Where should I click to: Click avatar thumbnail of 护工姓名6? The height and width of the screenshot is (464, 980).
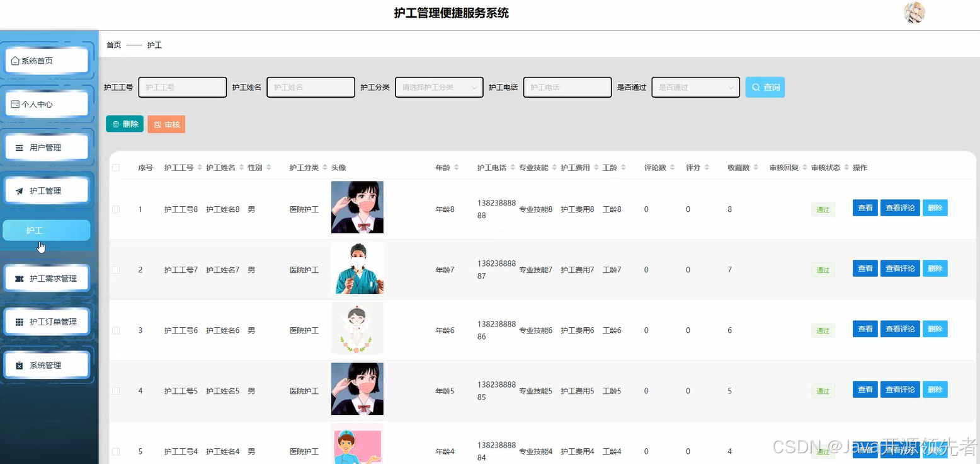tap(357, 328)
